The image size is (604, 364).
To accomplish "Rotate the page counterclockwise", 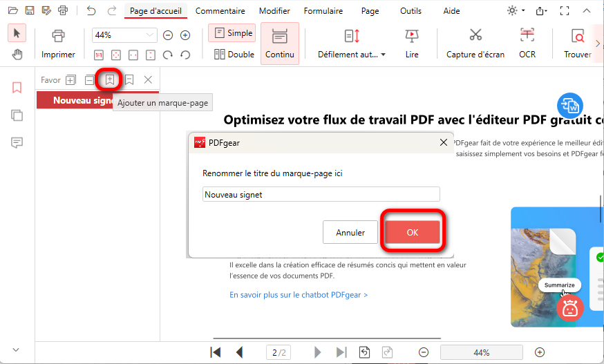I will 185,55.
